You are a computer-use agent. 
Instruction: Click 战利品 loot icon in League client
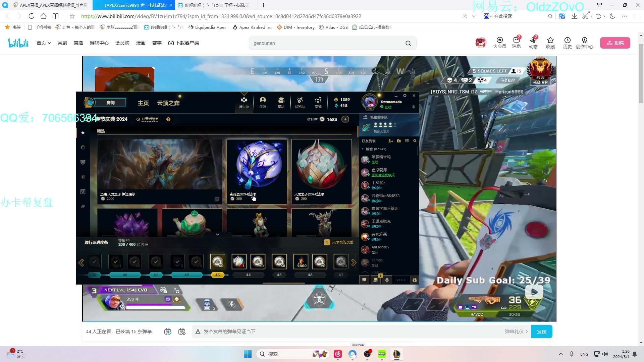click(300, 102)
